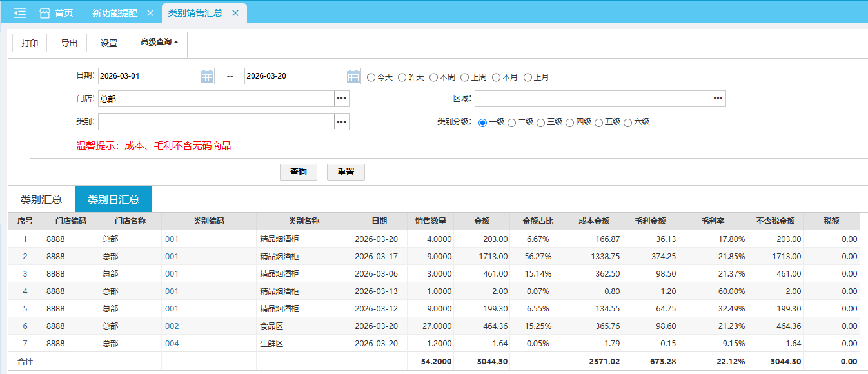Open category code 002 link
This screenshot has width=868, height=374.
coord(172,326)
